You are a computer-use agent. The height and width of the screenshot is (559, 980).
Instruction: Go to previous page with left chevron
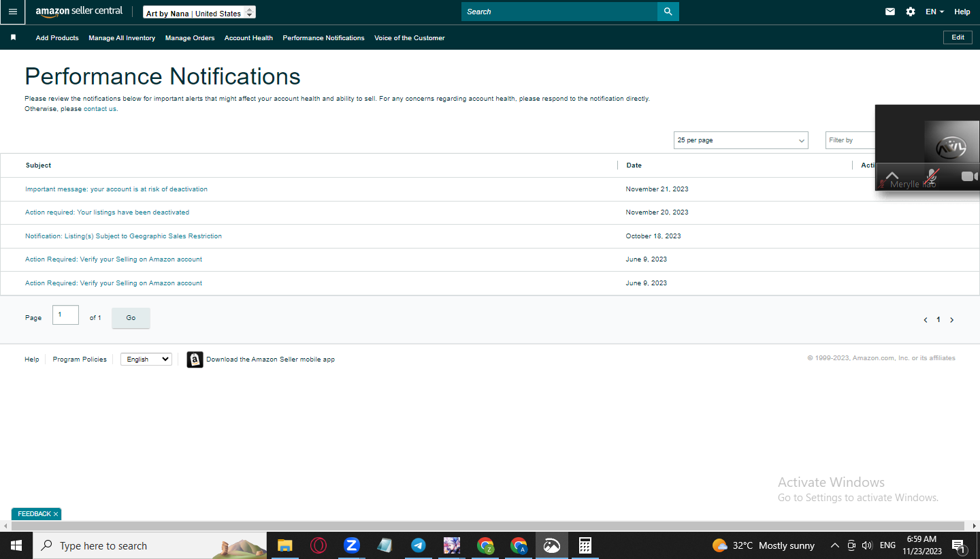[926, 320]
